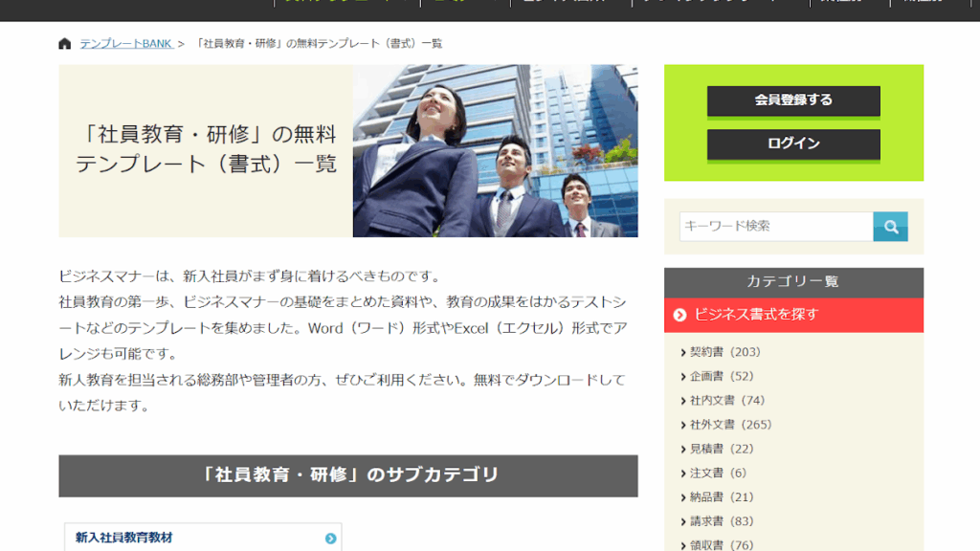Open the 新入社員教育教材 subcategory link
The height and width of the screenshot is (551, 980).
[x=124, y=539]
